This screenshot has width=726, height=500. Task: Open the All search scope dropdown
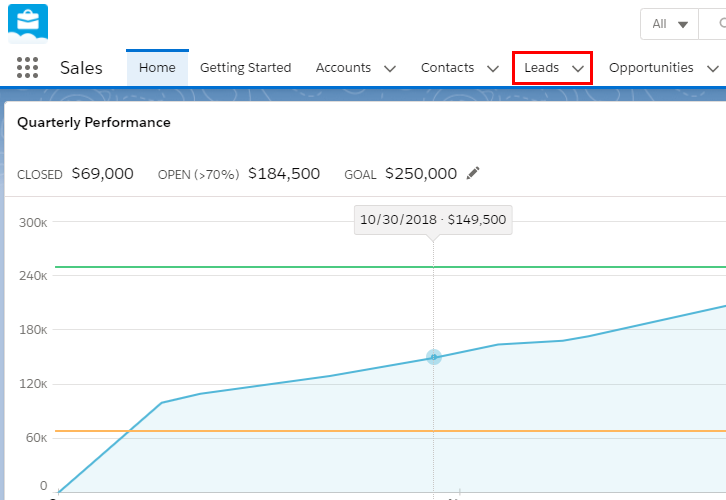click(670, 24)
